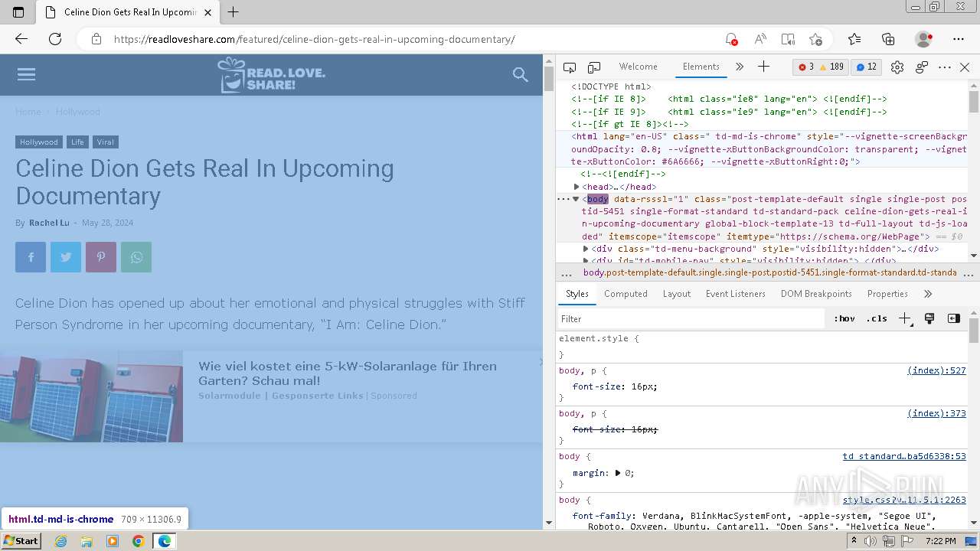Image resolution: width=980 pixels, height=551 pixels.
Task: Share the article on Facebook
Action: tap(31, 257)
